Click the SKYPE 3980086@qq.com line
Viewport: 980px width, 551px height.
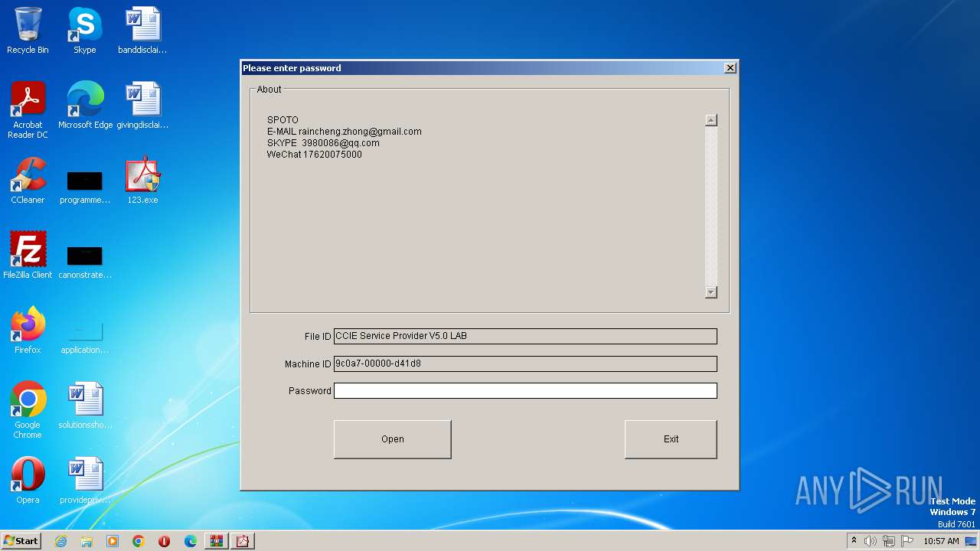[323, 143]
